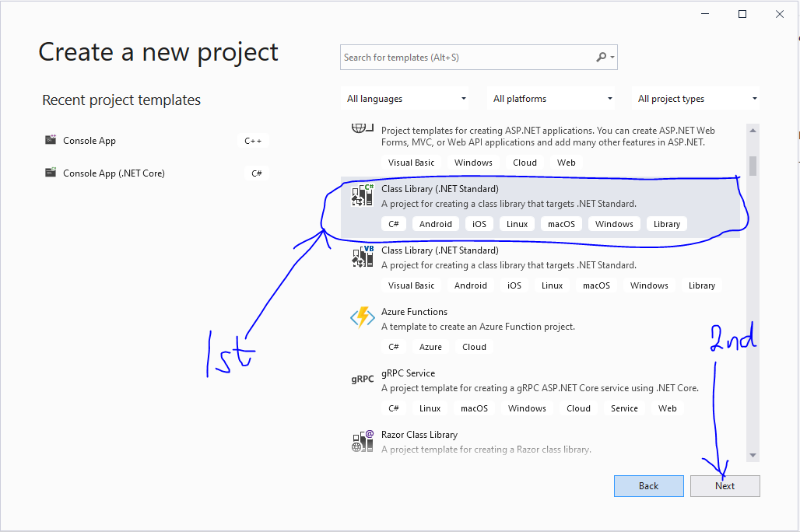The height and width of the screenshot is (532, 800).
Task: Click the Windows tag under gRPC Service
Action: click(527, 408)
